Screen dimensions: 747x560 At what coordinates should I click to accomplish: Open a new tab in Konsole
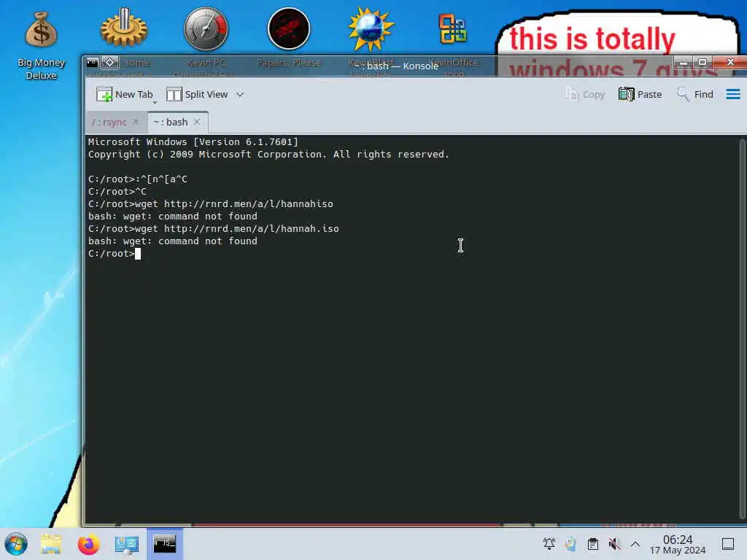click(x=124, y=94)
